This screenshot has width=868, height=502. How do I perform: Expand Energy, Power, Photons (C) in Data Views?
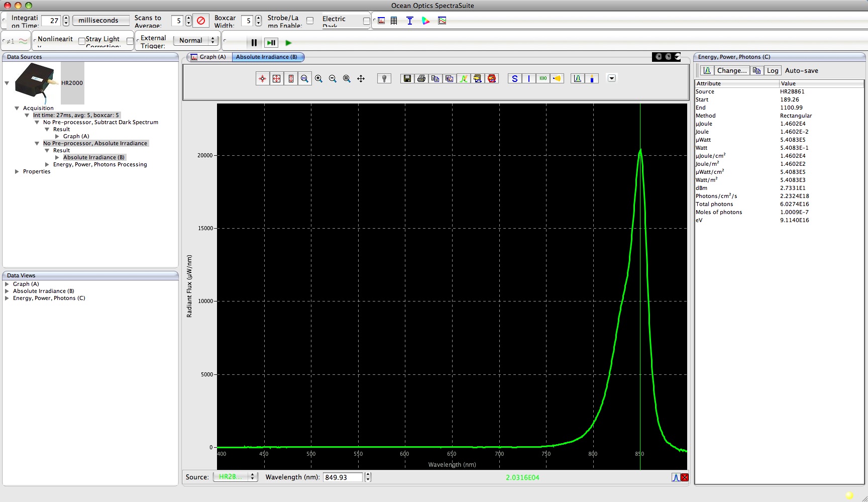pos(7,298)
